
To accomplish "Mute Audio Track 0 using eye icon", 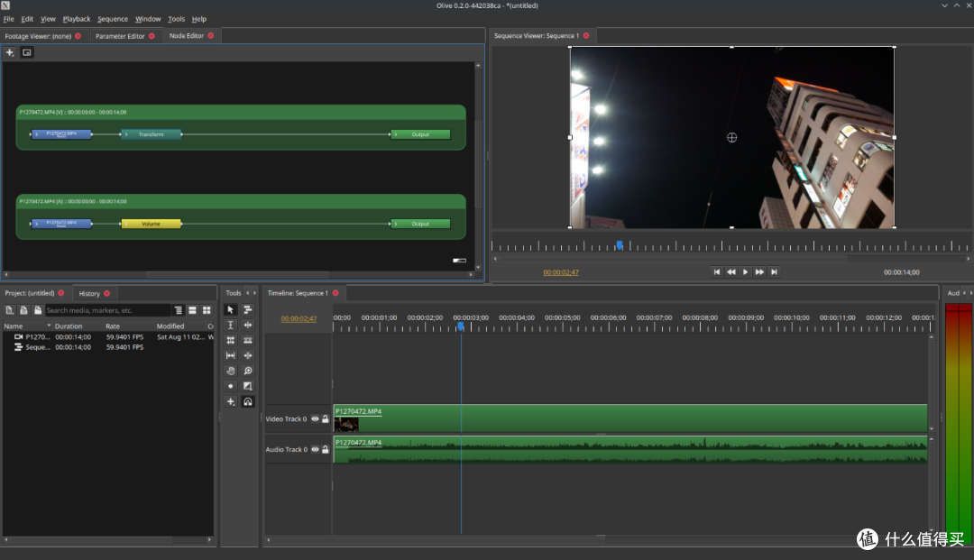I will coord(315,449).
